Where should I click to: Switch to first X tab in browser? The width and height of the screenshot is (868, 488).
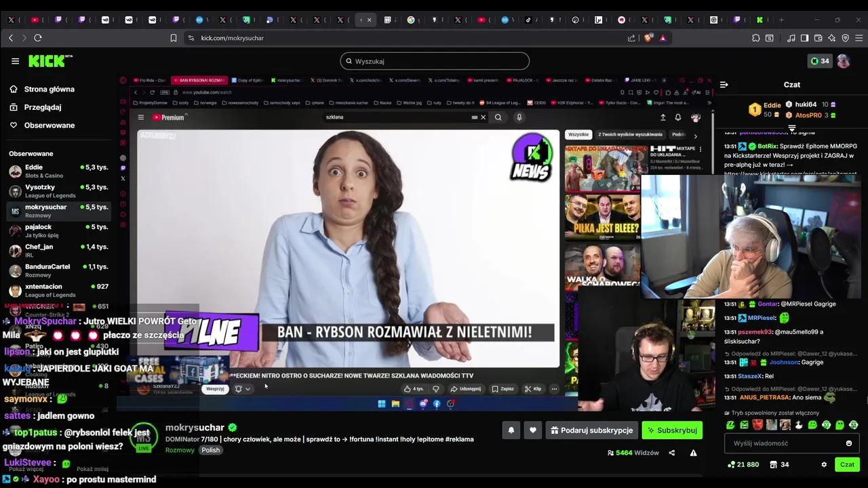[12, 20]
